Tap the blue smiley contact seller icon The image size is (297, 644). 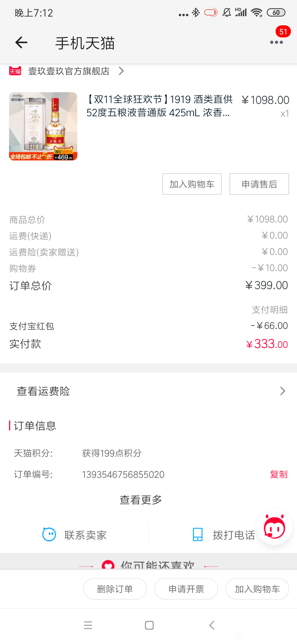(49, 535)
